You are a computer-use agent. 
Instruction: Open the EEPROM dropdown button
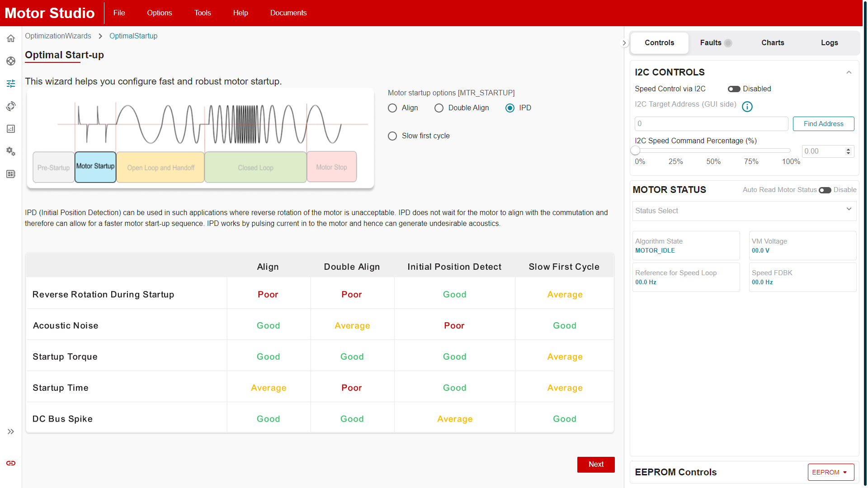point(830,472)
